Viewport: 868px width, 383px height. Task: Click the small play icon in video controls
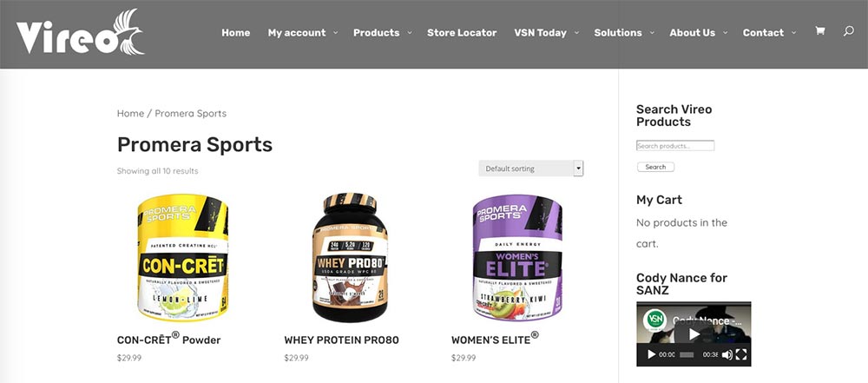click(652, 354)
